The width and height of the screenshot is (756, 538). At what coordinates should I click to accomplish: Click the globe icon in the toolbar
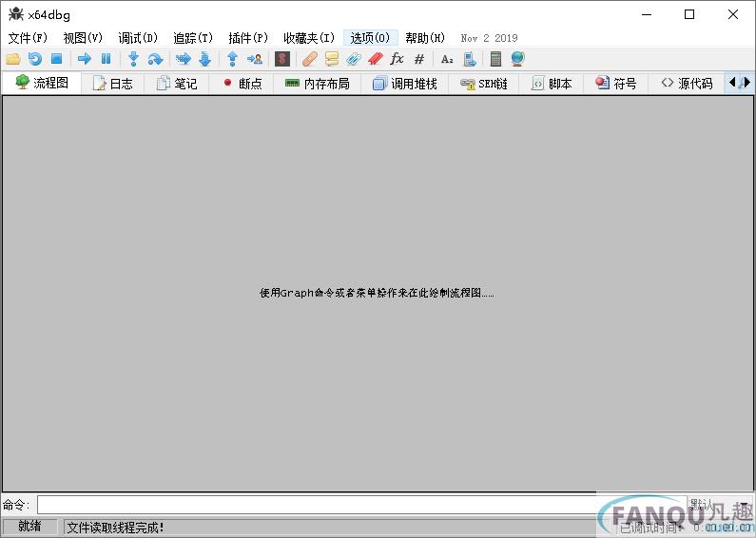pos(518,59)
